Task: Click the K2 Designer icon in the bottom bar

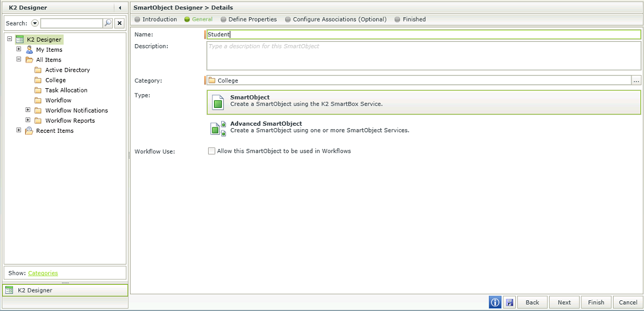Action: tap(10, 290)
